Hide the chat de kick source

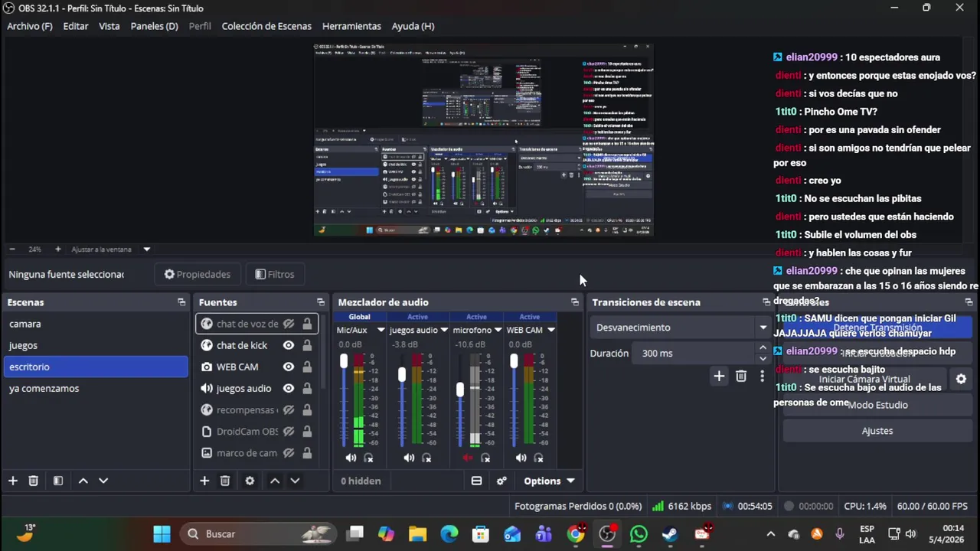pyautogui.click(x=289, y=345)
